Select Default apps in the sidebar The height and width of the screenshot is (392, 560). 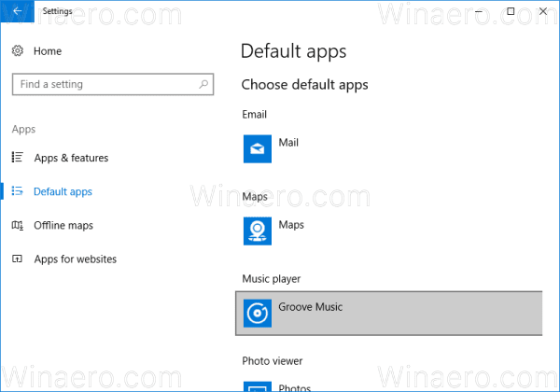pyautogui.click(x=63, y=191)
